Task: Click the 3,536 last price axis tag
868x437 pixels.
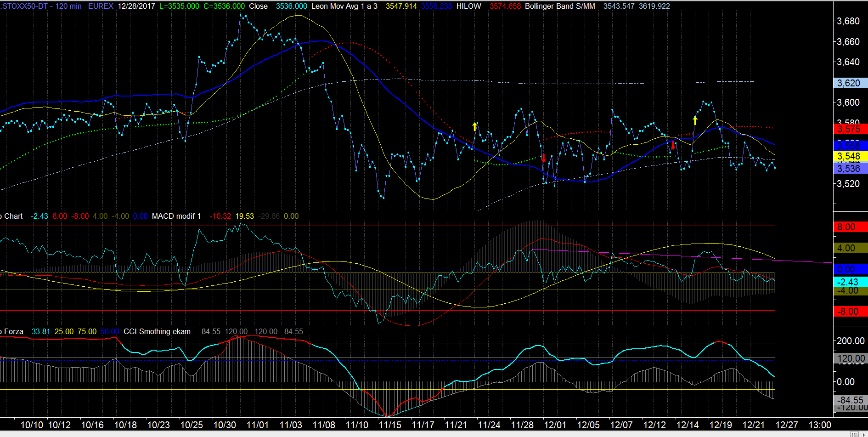Action: (x=850, y=168)
